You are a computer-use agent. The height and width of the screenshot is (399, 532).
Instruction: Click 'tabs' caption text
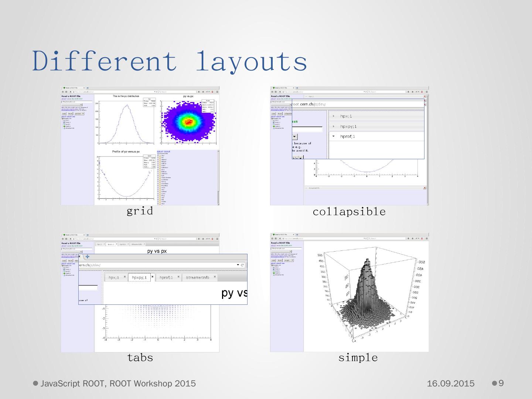click(140, 357)
